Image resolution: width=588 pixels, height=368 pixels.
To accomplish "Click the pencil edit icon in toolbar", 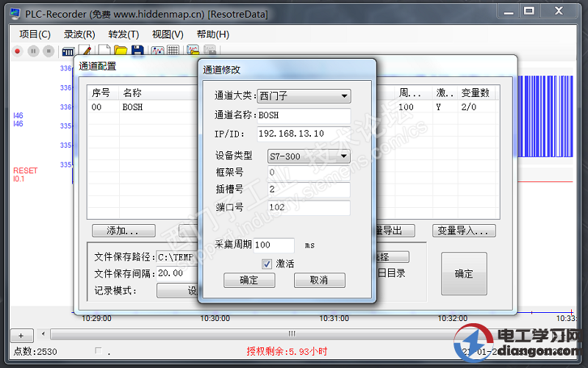I will tap(85, 51).
